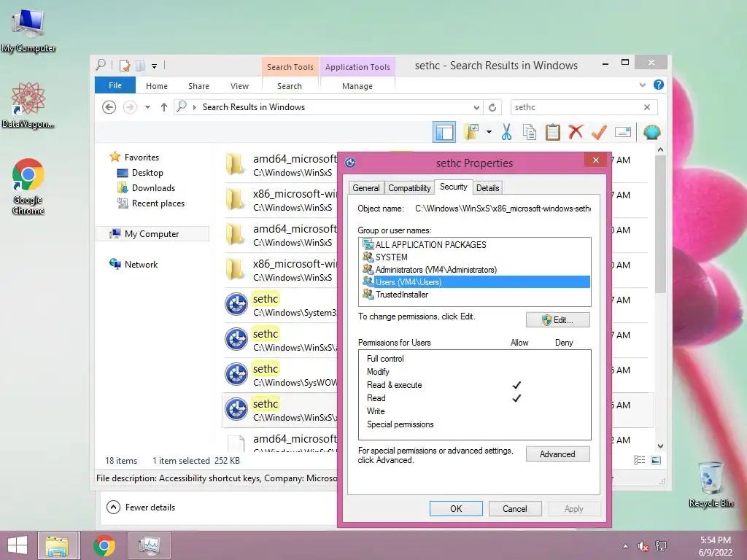Click the Advanced permissions button

pyautogui.click(x=558, y=454)
